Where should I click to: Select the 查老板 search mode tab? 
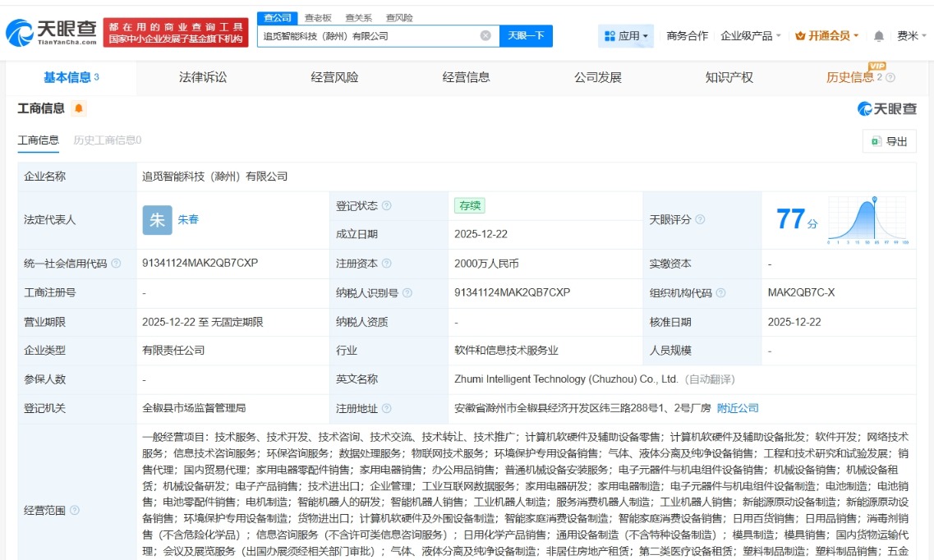coord(318,17)
